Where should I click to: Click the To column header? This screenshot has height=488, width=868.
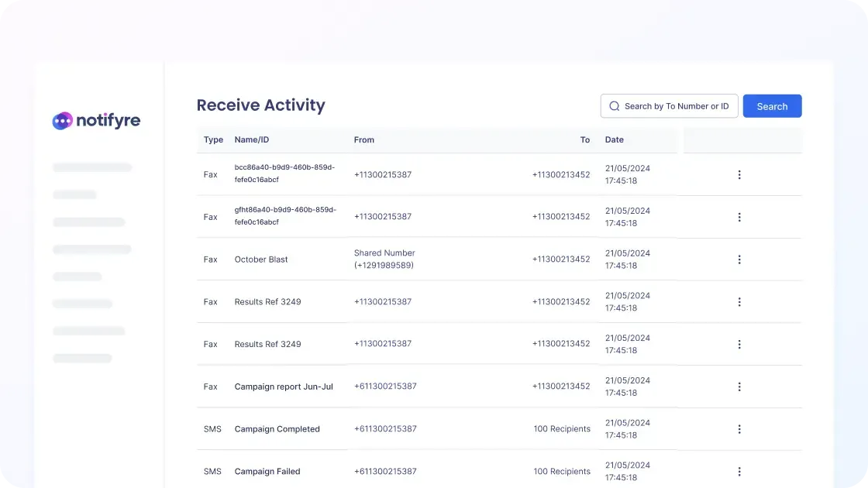point(585,140)
